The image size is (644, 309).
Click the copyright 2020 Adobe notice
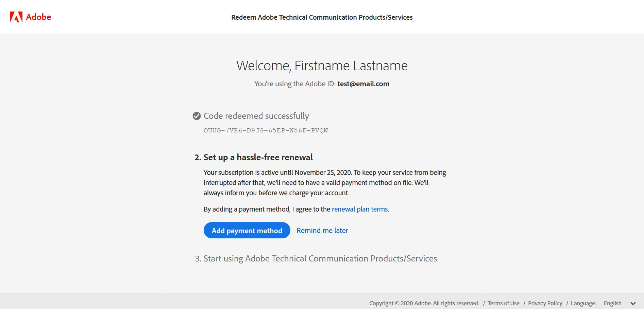click(424, 303)
